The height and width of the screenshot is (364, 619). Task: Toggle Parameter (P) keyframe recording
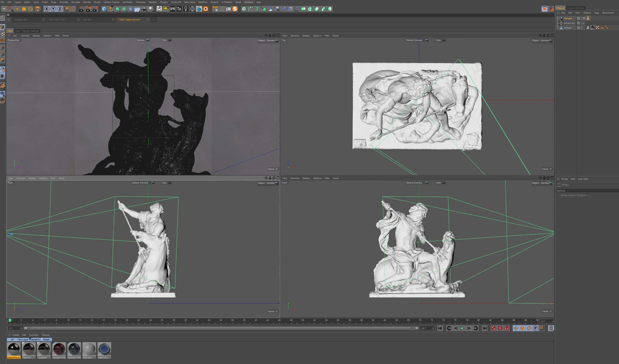click(x=535, y=328)
